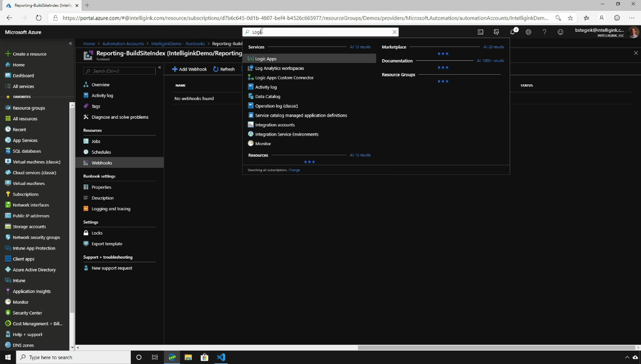Open Automation Accounts breadcrumb

(123, 43)
